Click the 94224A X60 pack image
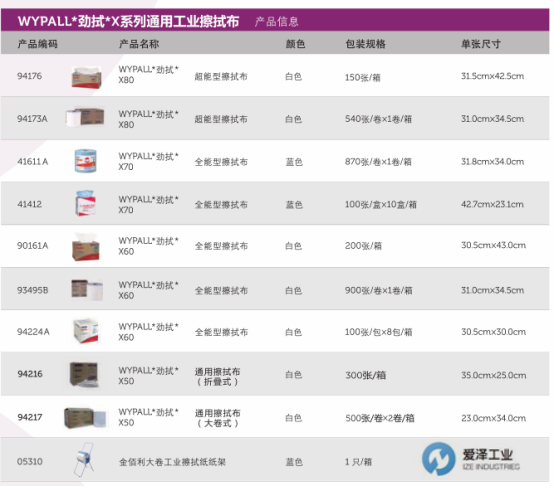554x487 pixels. click(x=85, y=330)
